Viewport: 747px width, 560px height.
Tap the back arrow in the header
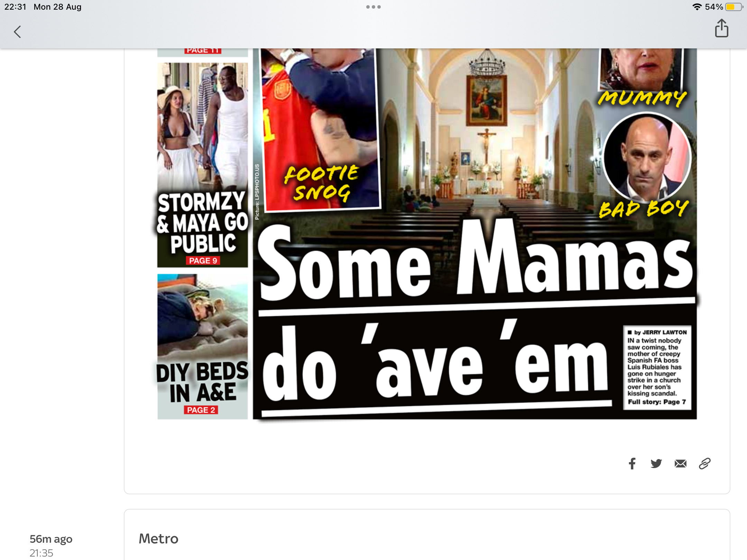click(17, 32)
